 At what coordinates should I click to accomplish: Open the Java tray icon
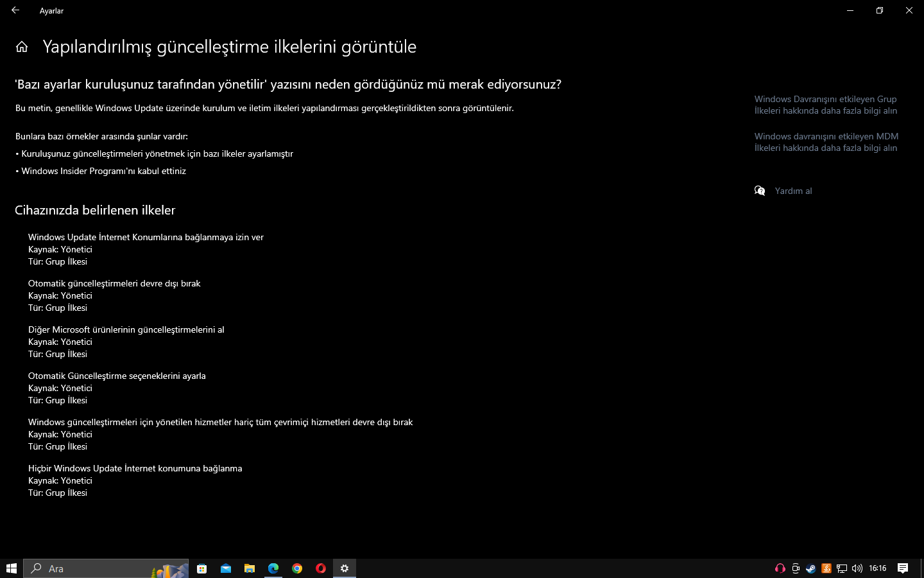(x=826, y=568)
